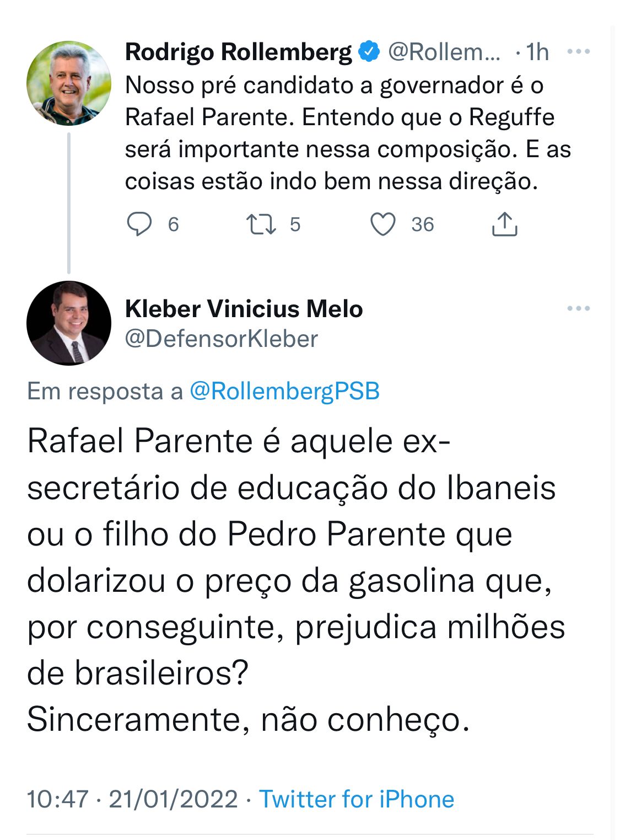The width and height of the screenshot is (620, 840).
Task: Reply to Rodrigo Rollemberg's tweet
Action: (x=139, y=224)
